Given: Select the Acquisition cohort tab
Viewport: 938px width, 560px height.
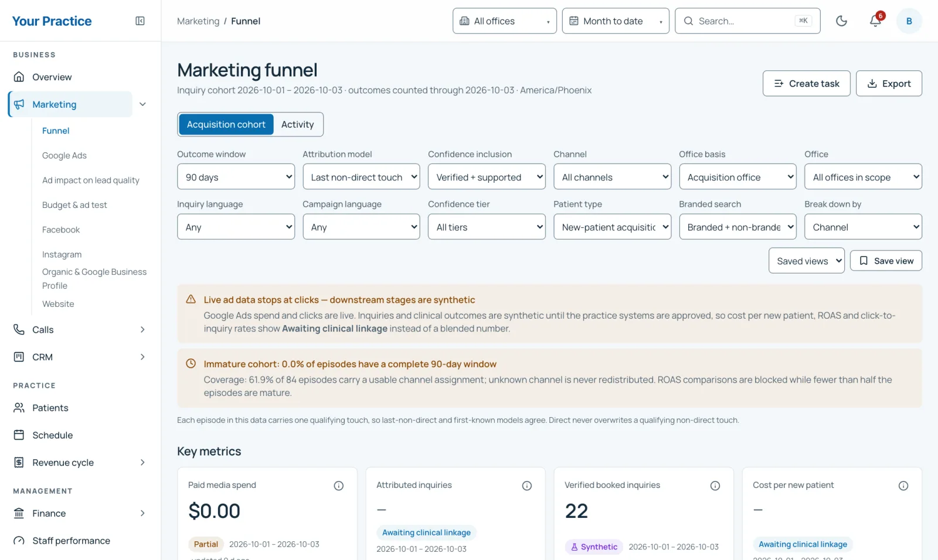Looking at the screenshot, I should tap(226, 125).
